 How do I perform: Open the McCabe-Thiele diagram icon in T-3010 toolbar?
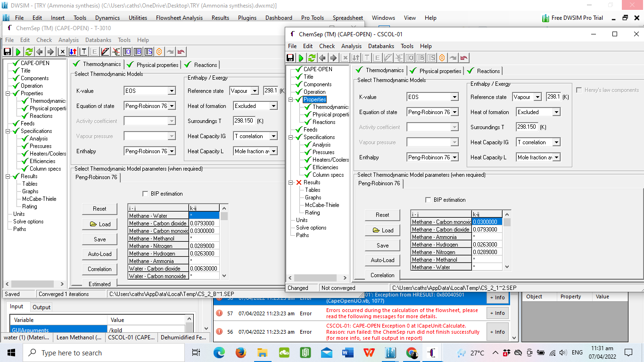[x=105, y=52]
